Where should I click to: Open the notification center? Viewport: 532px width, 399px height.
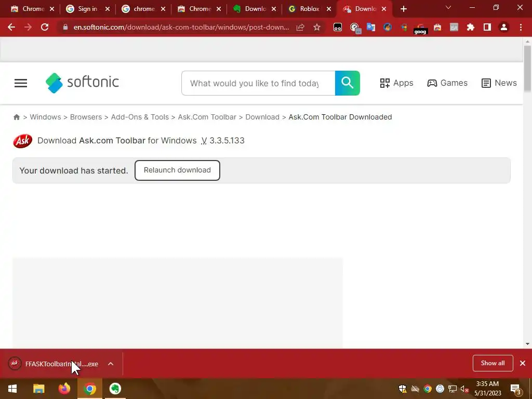516,389
